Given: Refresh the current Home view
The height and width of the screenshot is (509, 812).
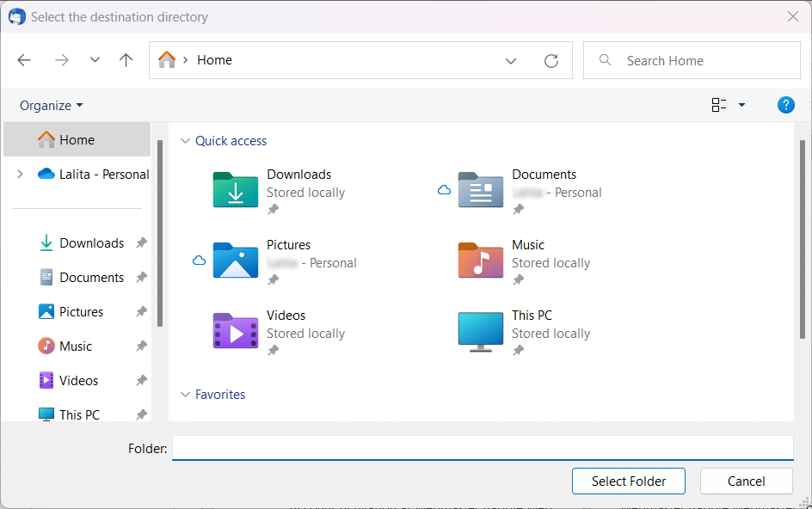Looking at the screenshot, I should tap(551, 60).
